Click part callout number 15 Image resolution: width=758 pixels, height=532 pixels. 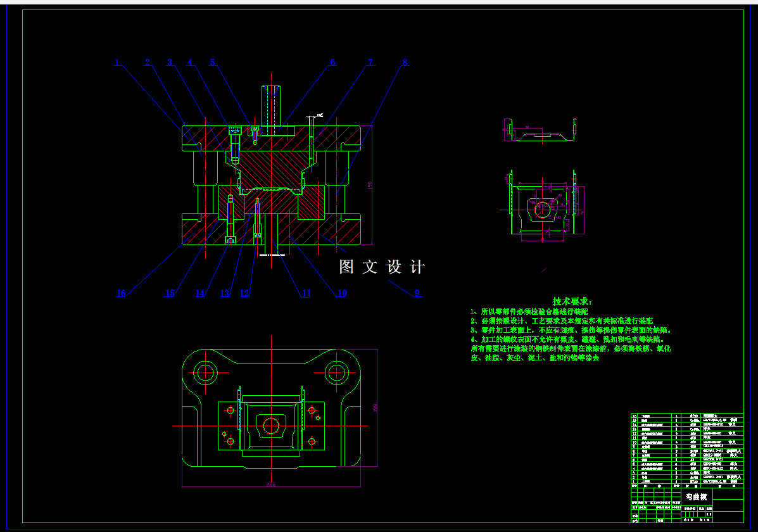click(x=170, y=293)
